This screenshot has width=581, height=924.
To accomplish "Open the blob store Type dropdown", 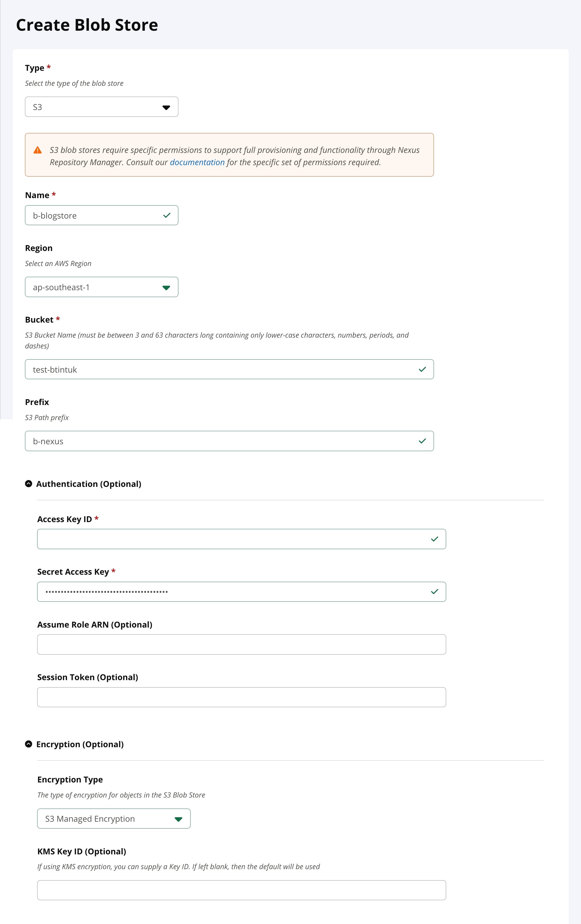I will click(x=102, y=107).
